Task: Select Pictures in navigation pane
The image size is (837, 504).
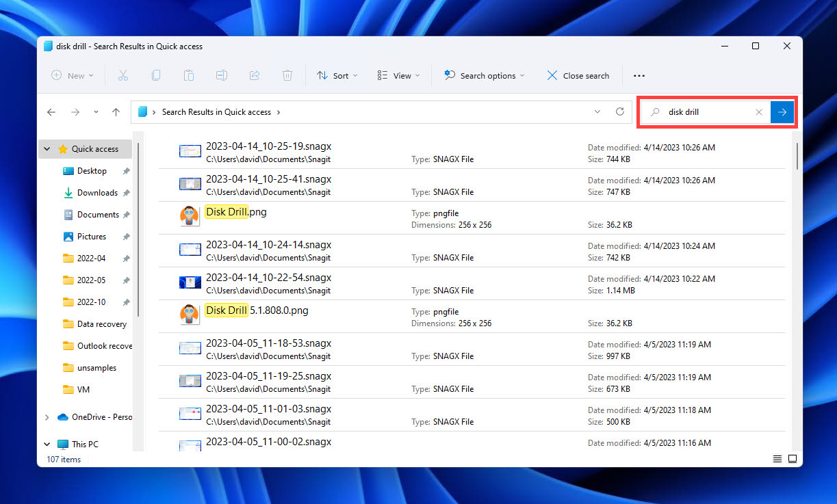Action: pos(92,237)
